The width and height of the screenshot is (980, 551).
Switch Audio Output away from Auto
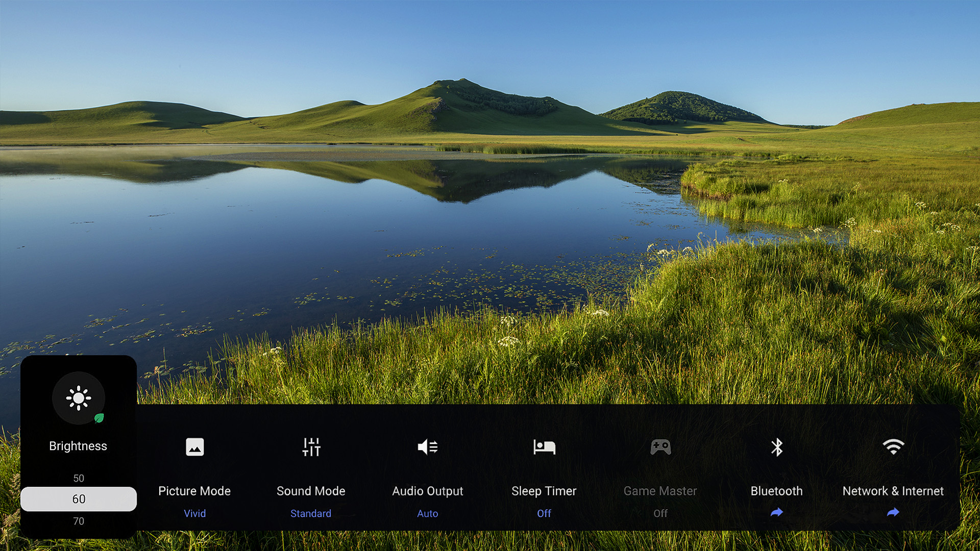pyautogui.click(x=427, y=513)
